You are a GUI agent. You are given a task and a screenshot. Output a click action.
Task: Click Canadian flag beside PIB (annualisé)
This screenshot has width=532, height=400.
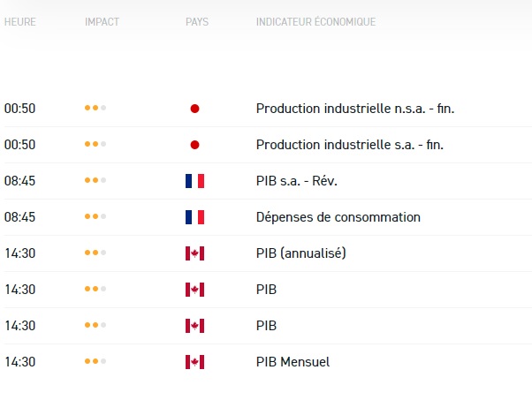[194, 253]
